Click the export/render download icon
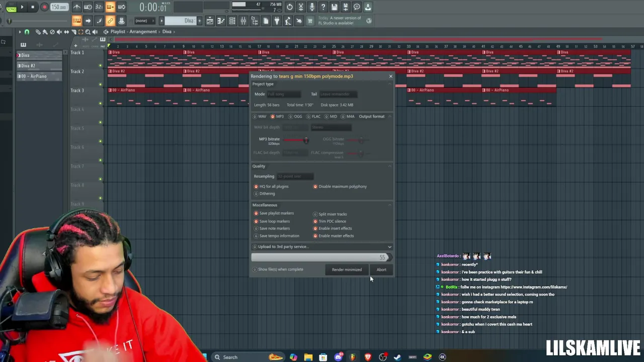 point(368,7)
